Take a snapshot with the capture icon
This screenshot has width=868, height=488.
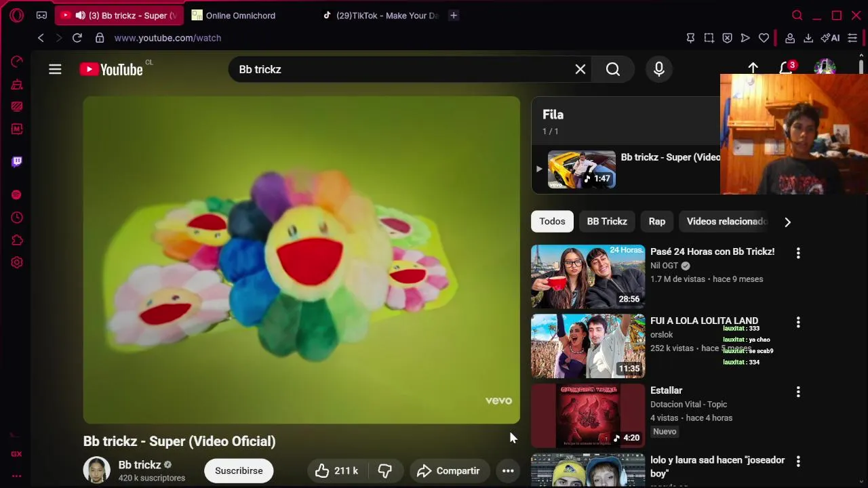click(x=709, y=38)
